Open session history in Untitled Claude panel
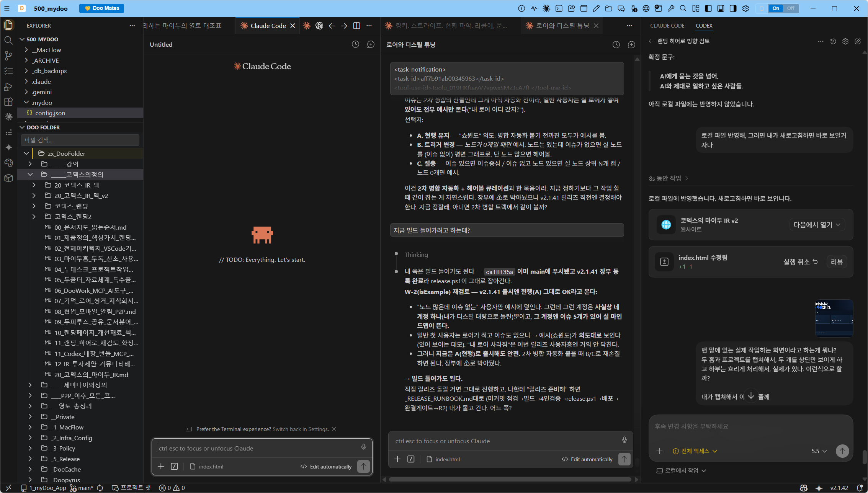Screen dimensions: 868x493 (x=355, y=44)
